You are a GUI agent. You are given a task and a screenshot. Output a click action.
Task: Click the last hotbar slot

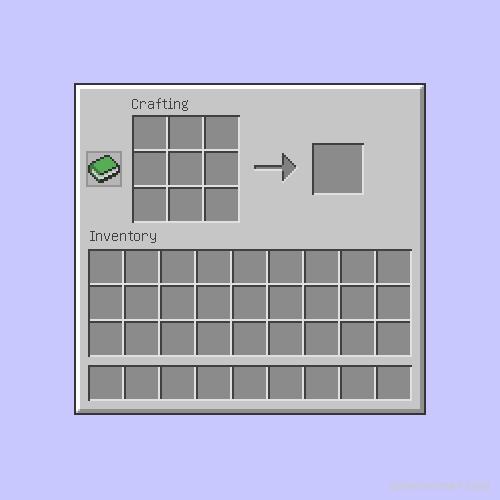point(394,383)
